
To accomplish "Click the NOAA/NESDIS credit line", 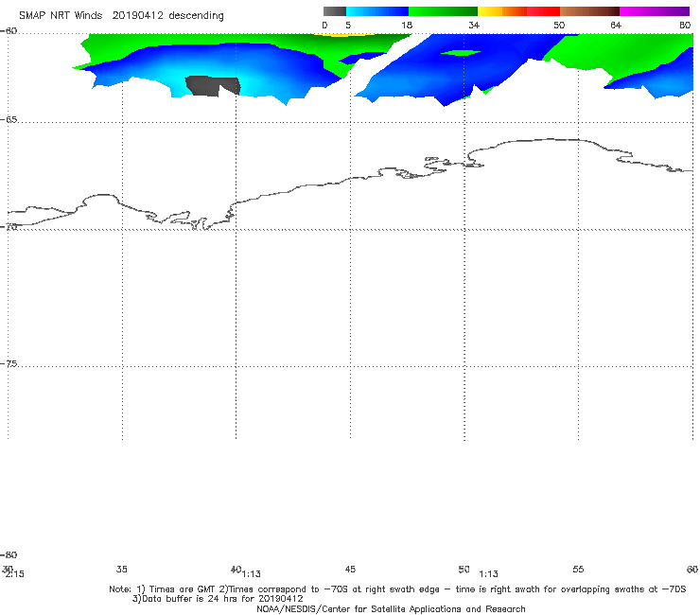I will coord(391,609).
